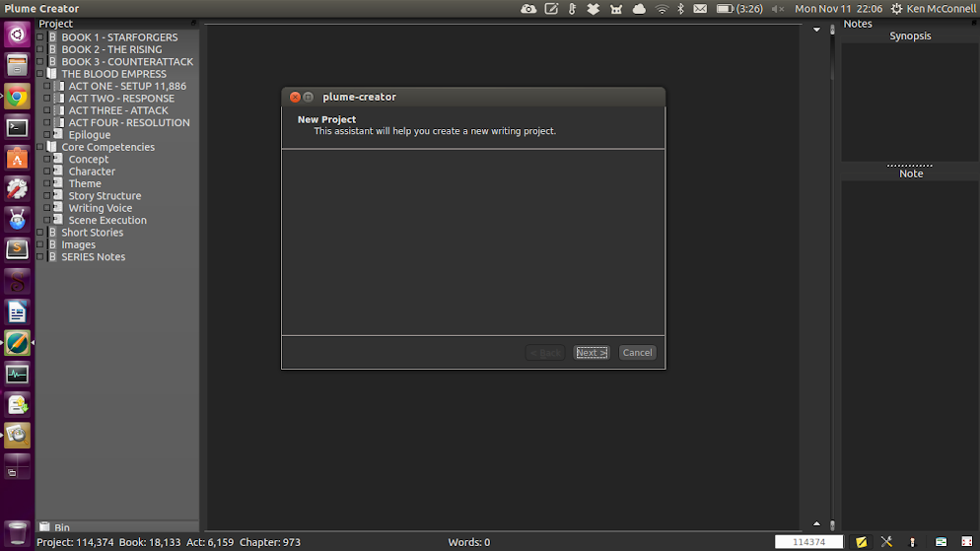Select the Character sheet in project tree
This screenshot has width=980, height=551.
pos(92,172)
